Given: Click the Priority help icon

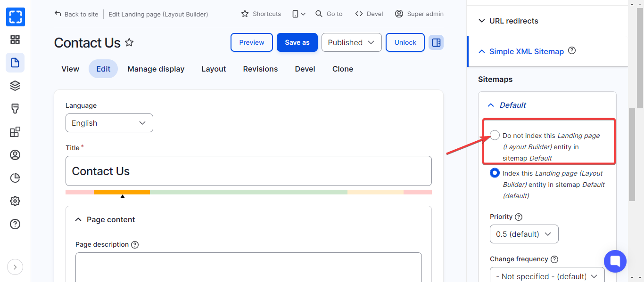Looking at the screenshot, I should [519, 217].
